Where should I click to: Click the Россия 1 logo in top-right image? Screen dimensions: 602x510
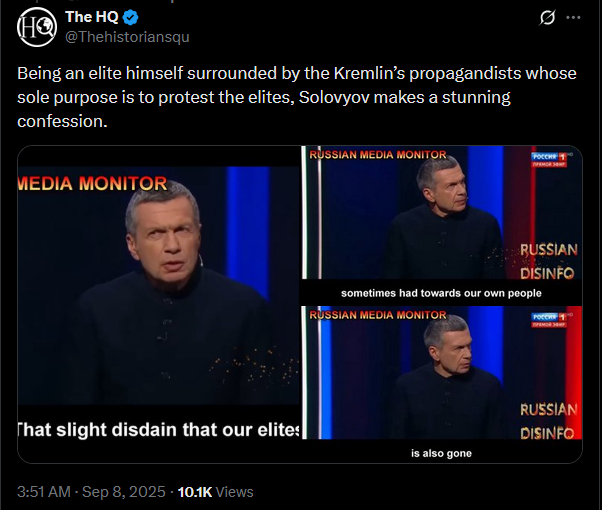click(x=549, y=161)
